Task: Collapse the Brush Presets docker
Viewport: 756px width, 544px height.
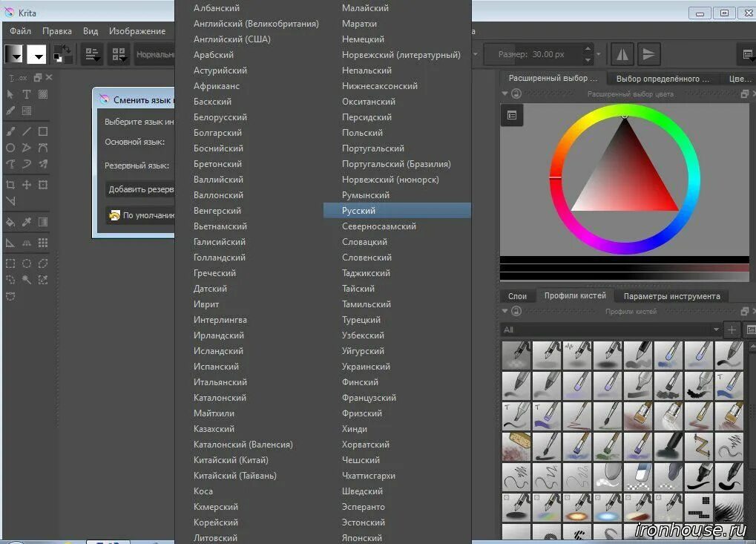Action: point(504,311)
